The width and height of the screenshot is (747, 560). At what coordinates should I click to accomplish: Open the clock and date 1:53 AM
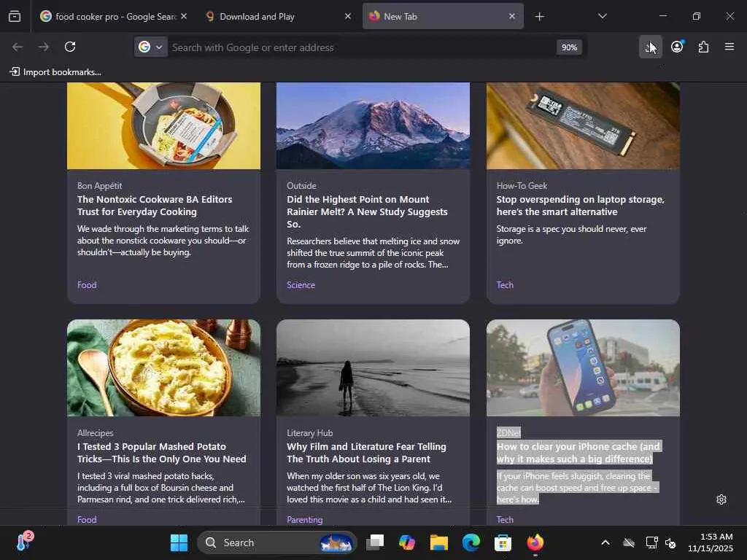(711, 542)
